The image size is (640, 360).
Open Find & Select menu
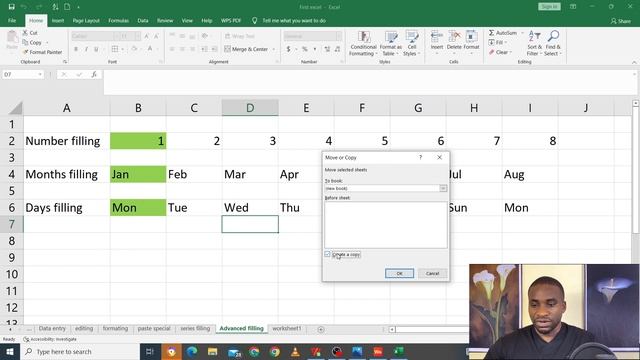click(553, 43)
